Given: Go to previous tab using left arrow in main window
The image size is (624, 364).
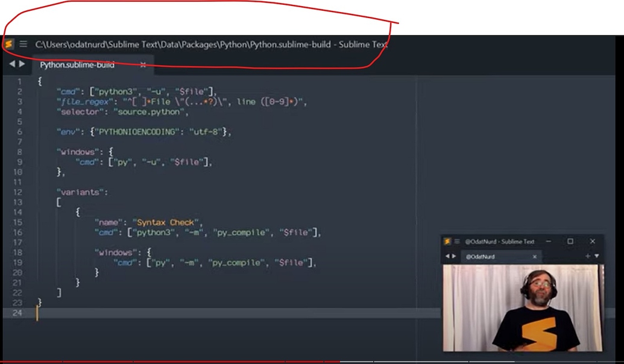Looking at the screenshot, I should (12, 64).
